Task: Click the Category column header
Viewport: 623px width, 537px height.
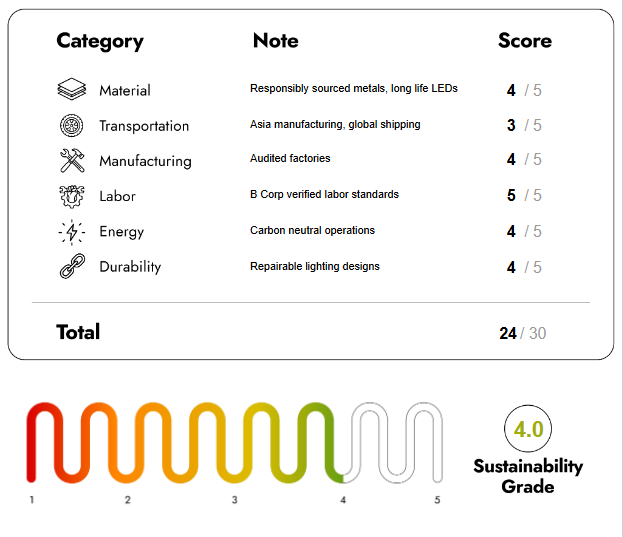Action: [100, 41]
